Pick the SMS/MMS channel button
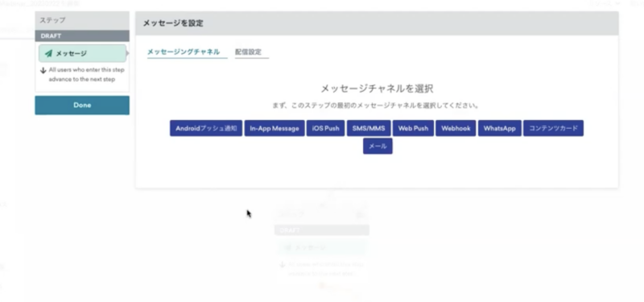Image resolution: width=644 pixels, height=302 pixels. click(369, 128)
